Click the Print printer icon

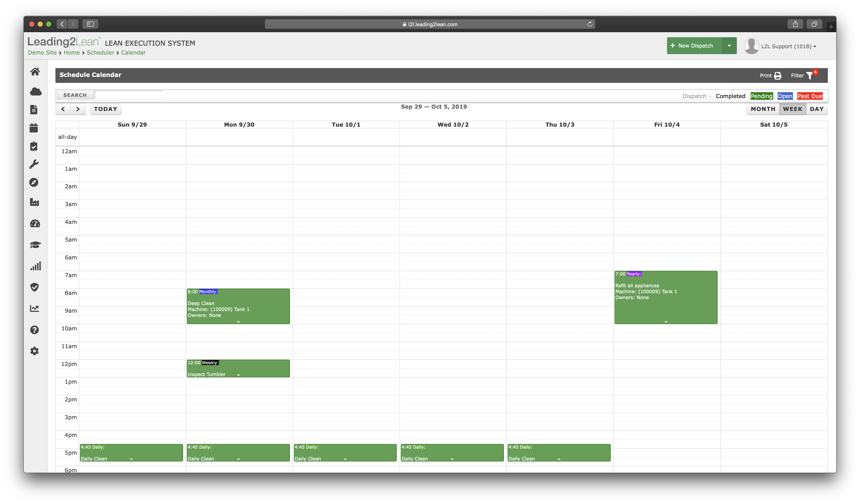pyautogui.click(x=777, y=76)
